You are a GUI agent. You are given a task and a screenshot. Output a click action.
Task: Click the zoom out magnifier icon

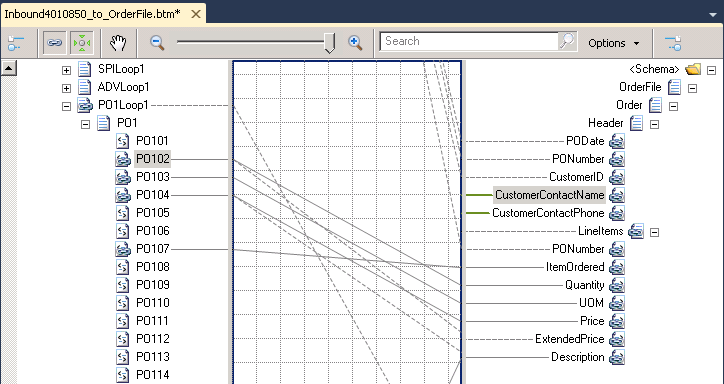point(157,42)
